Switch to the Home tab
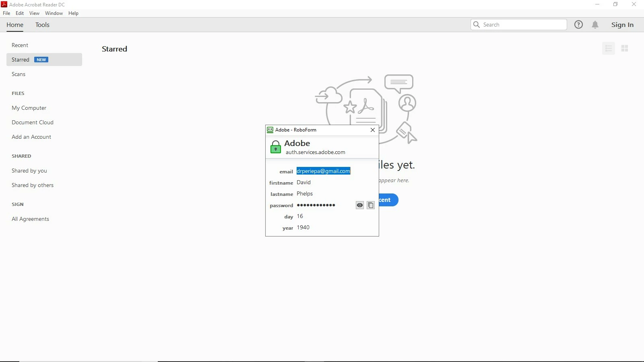Screen dimensions: 644x362 tap(15, 25)
